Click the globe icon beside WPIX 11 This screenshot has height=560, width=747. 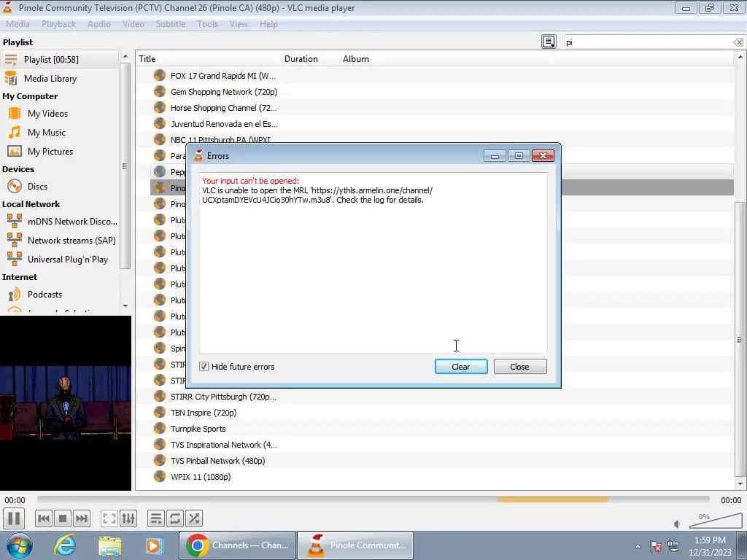point(160,476)
